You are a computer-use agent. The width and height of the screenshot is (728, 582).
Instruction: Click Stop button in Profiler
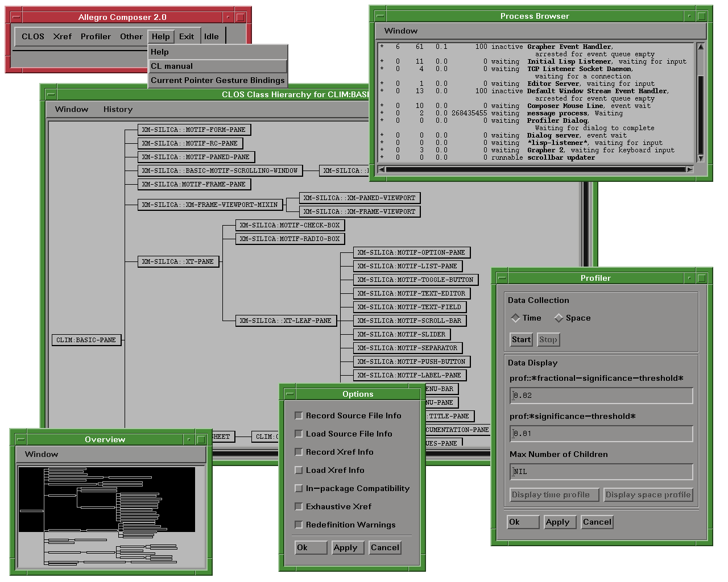[x=548, y=339]
